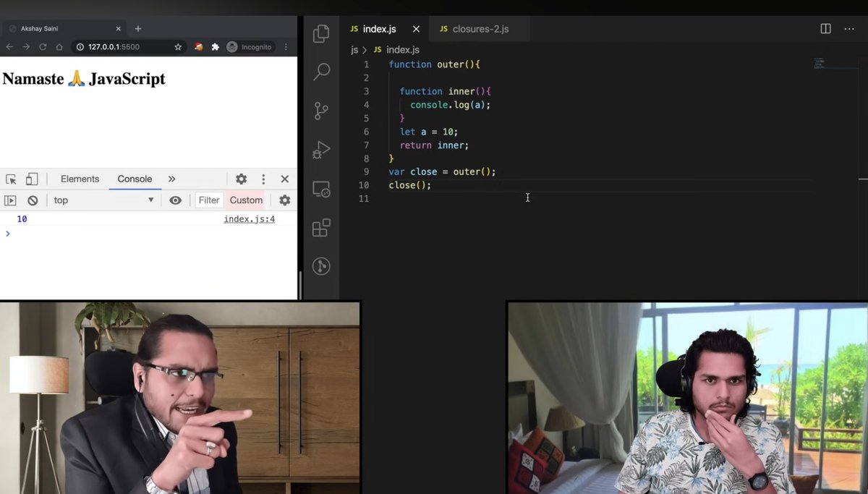Viewport: 868px width, 494px height.
Task: Reload the page in Chrome
Action: pos(43,47)
